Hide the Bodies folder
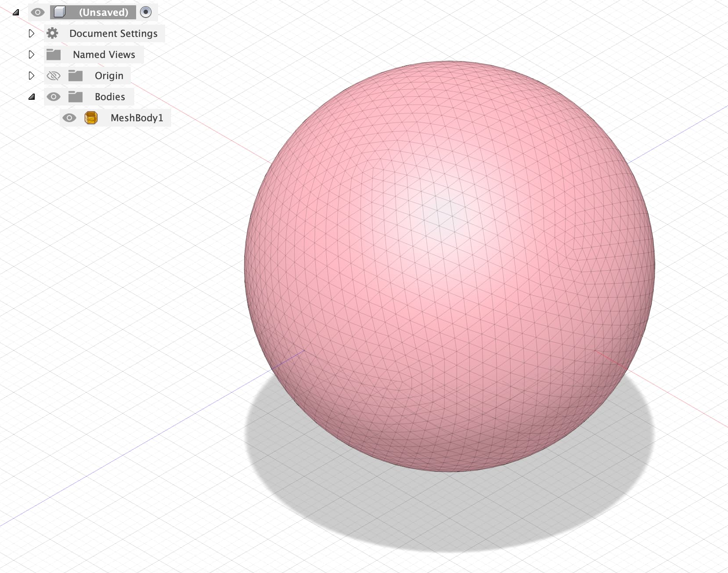The width and height of the screenshot is (728, 573). 54,97
